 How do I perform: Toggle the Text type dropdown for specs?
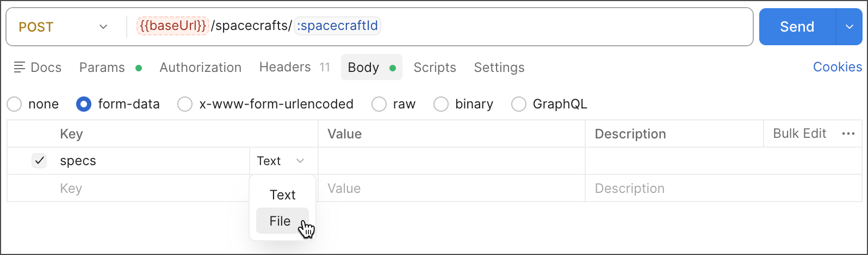coord(281,161)
